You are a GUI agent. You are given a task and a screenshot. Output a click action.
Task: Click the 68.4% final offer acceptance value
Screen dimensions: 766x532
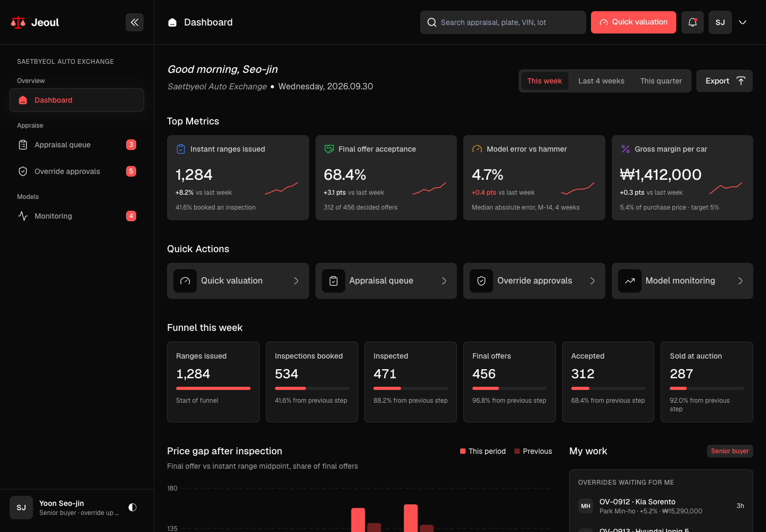point(345,174)
